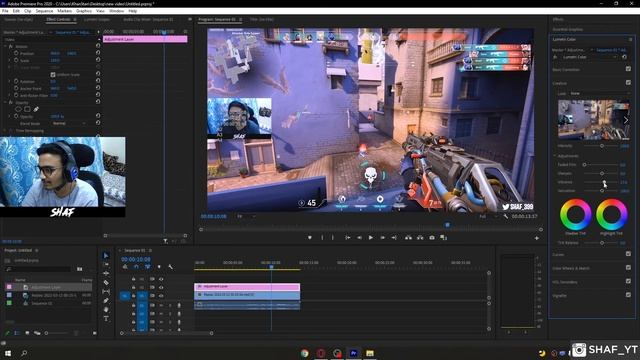Switch to Audio Clip Mixer tab
Screen dimensions: 640x360
pyautogui.click(x=148, y=19)
